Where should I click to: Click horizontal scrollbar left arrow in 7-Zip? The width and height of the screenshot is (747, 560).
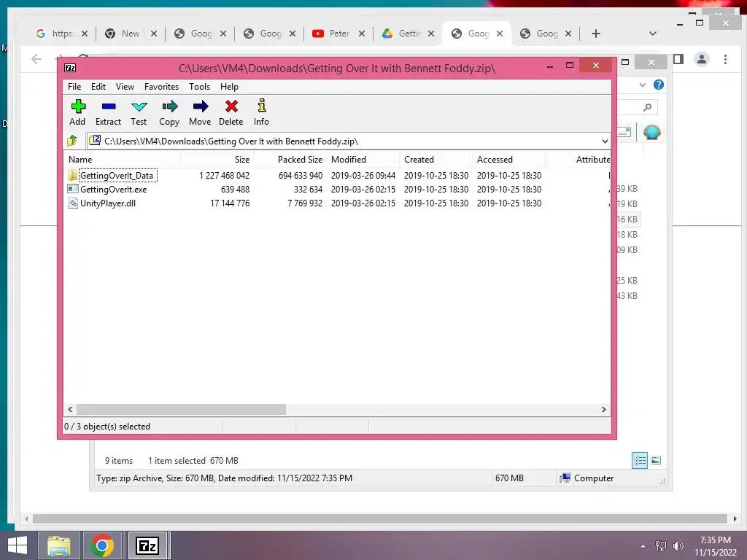coord(71,410)
